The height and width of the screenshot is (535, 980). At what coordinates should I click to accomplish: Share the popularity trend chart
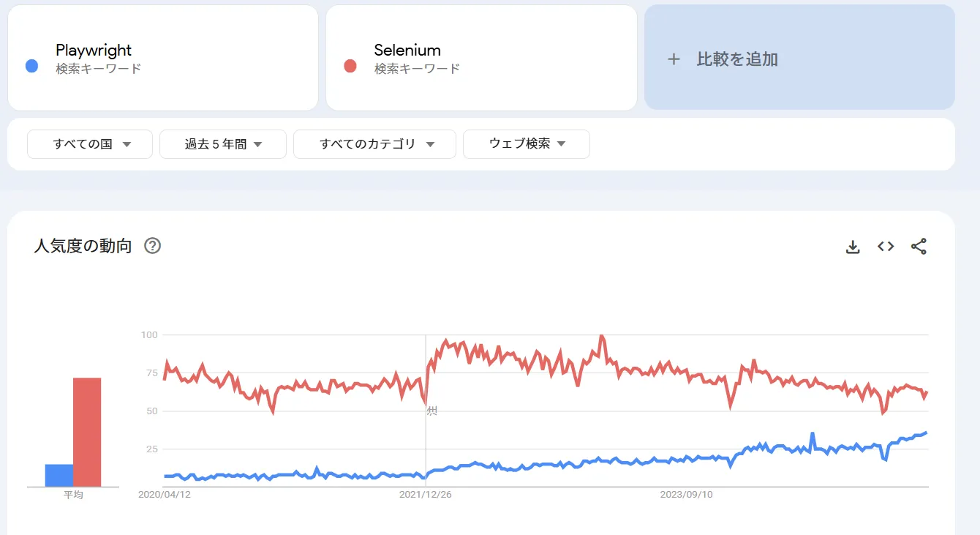[919, 247]
